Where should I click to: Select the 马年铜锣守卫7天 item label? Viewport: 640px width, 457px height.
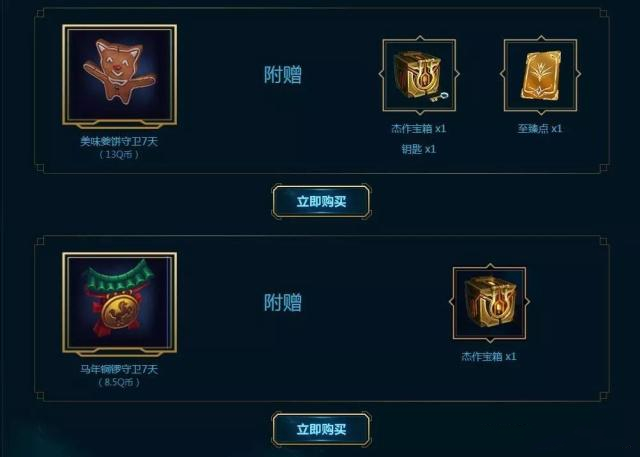[119, 369]
